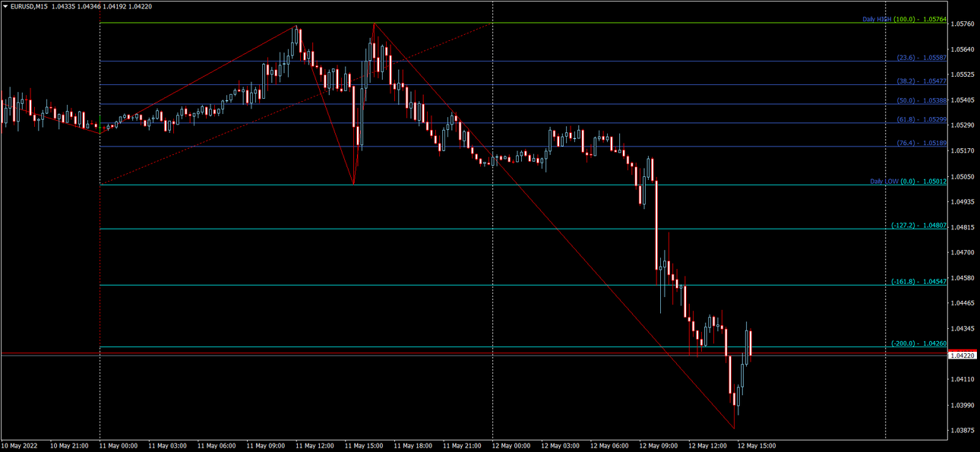Click time axis label 10 May 2022

tap(20, 446)
